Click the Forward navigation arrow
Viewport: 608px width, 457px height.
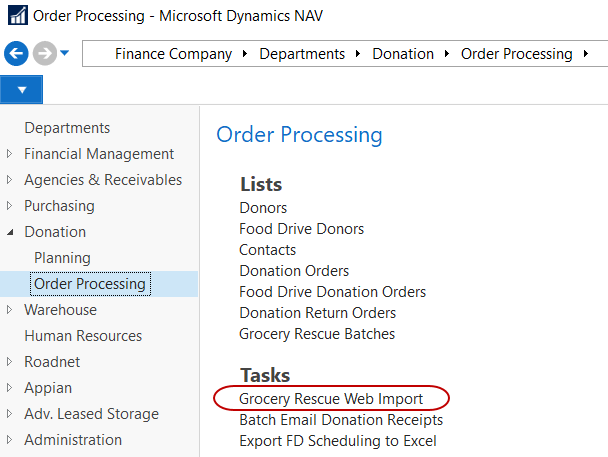click(x=44, y=54)
